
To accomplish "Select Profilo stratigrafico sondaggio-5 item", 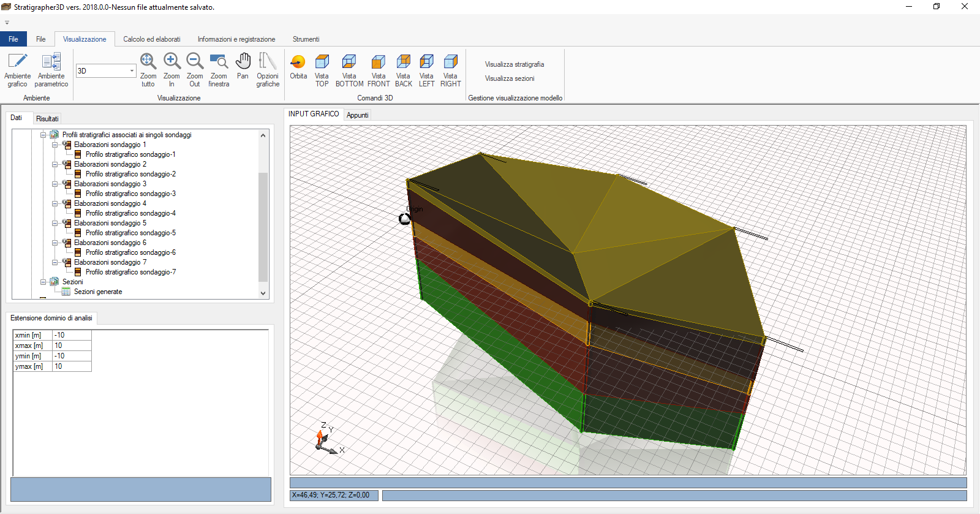I will [130, 233].
